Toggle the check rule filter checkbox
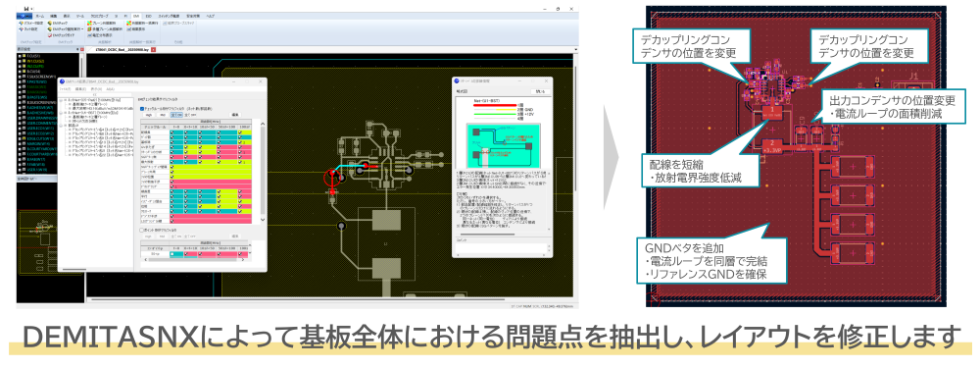This screenshot has width=980, height=368. click(142, 108)
